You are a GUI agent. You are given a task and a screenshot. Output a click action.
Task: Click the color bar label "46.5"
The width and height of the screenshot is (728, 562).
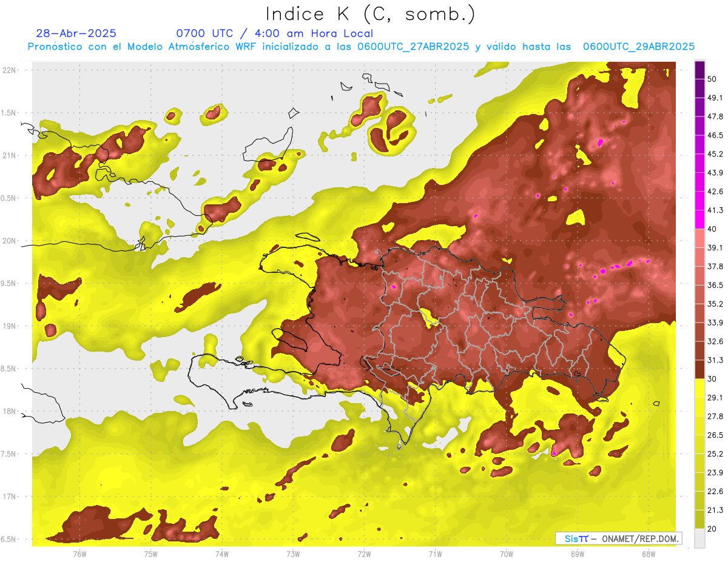(x=715, y=135)
